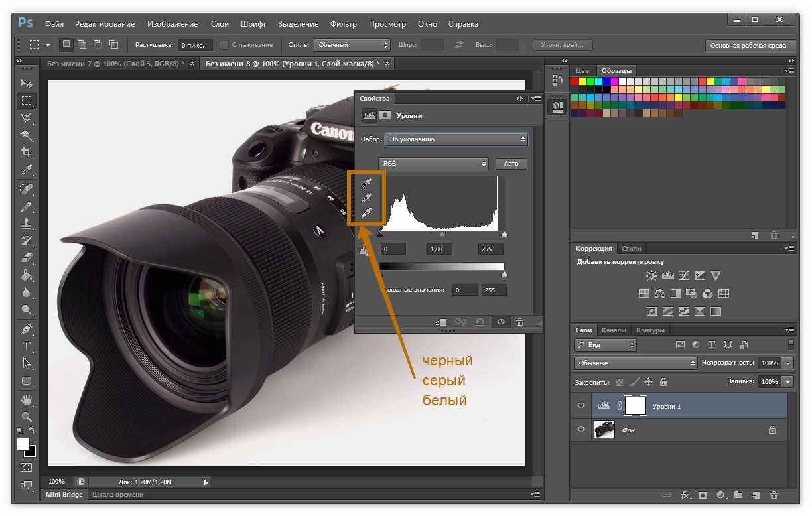Open the layer blend mode Обычные dropdown

pyautogui.click(x=636, y=363)
